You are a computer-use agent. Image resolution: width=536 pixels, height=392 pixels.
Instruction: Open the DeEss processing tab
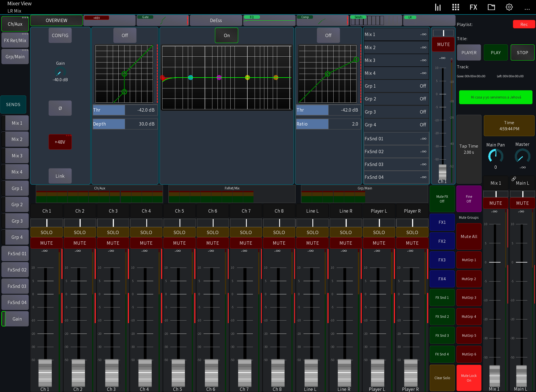(216, 20)
